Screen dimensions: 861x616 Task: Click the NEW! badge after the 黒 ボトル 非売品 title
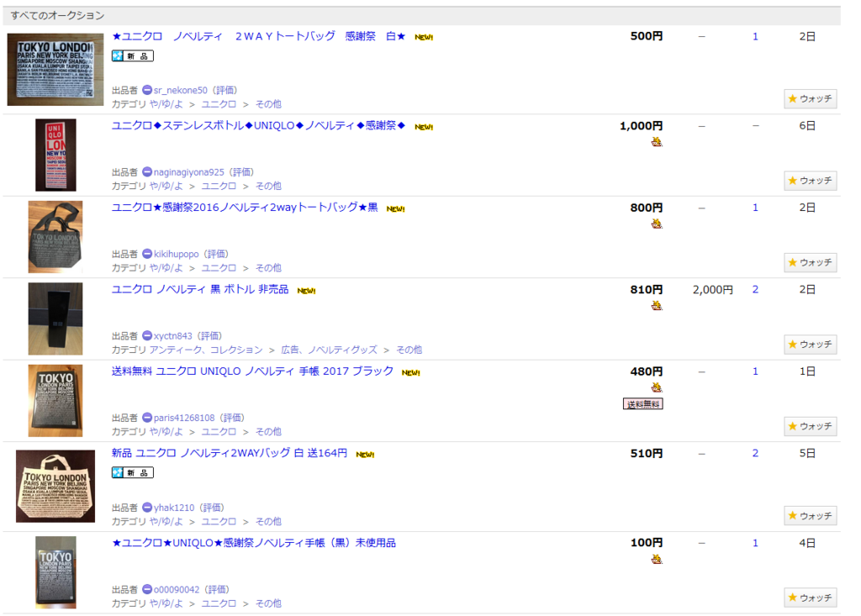click(306, 291)
